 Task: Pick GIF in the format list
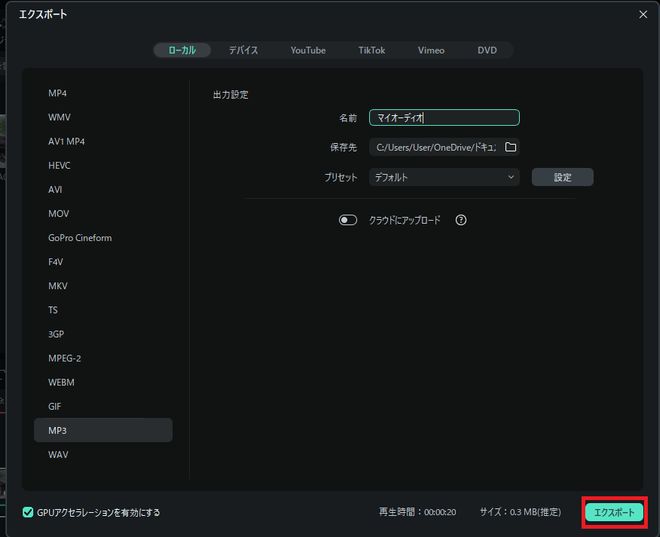tap(56, 406)
